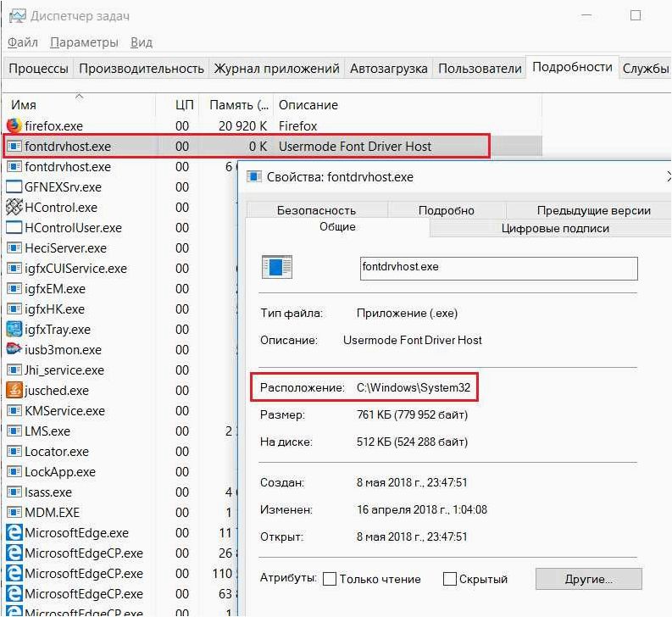Switch to the 'Автозагрузка' tab

(389, 68)
